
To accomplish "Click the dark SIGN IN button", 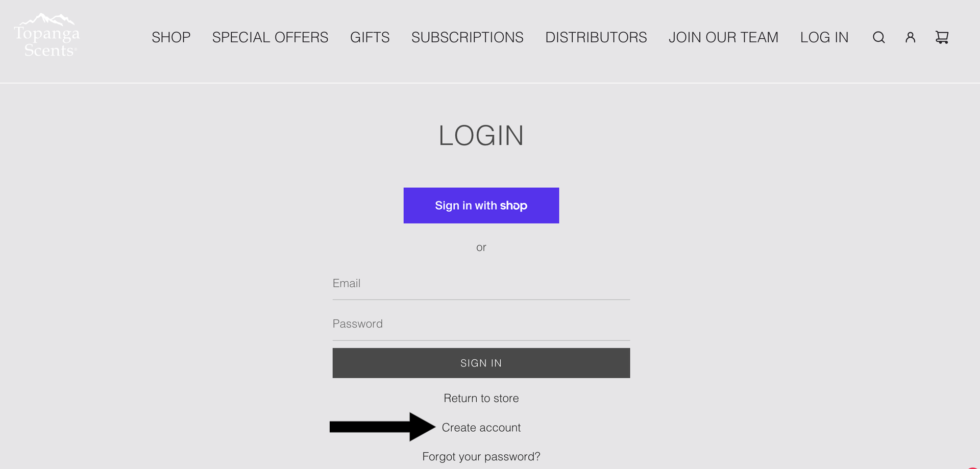I will pos(481,363).
